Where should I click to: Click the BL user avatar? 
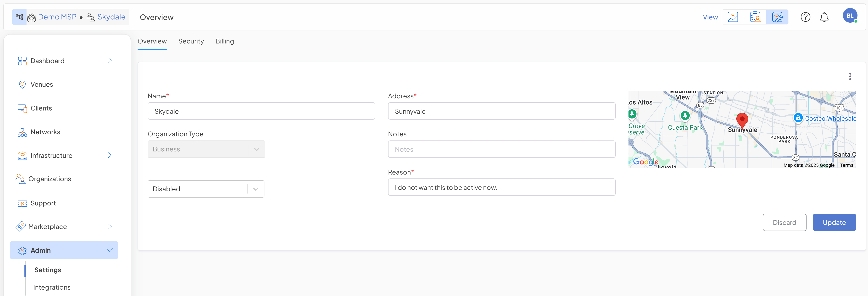[849, 16]
